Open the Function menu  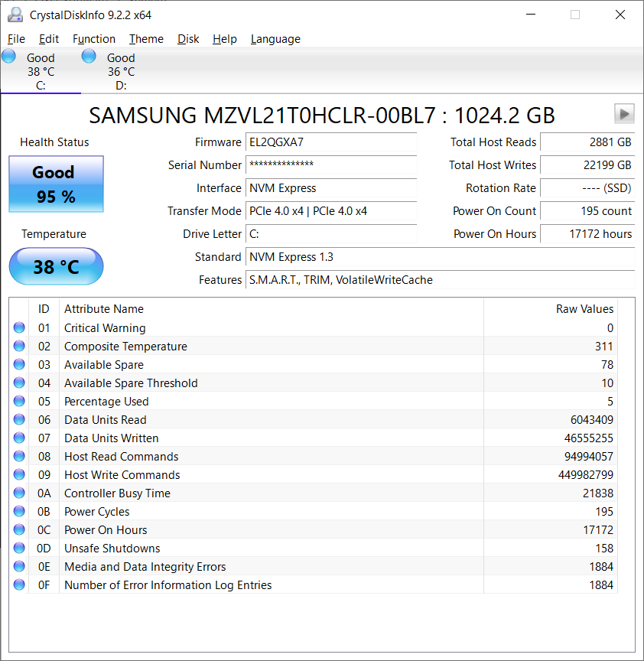94,39
